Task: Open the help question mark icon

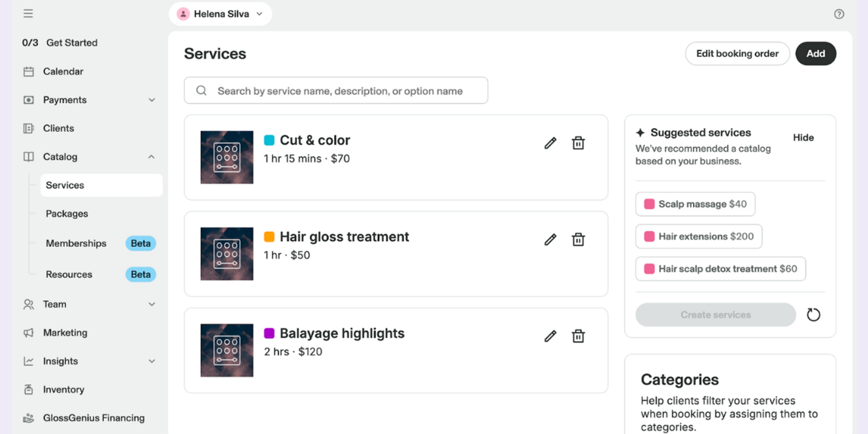Action: 839,14
